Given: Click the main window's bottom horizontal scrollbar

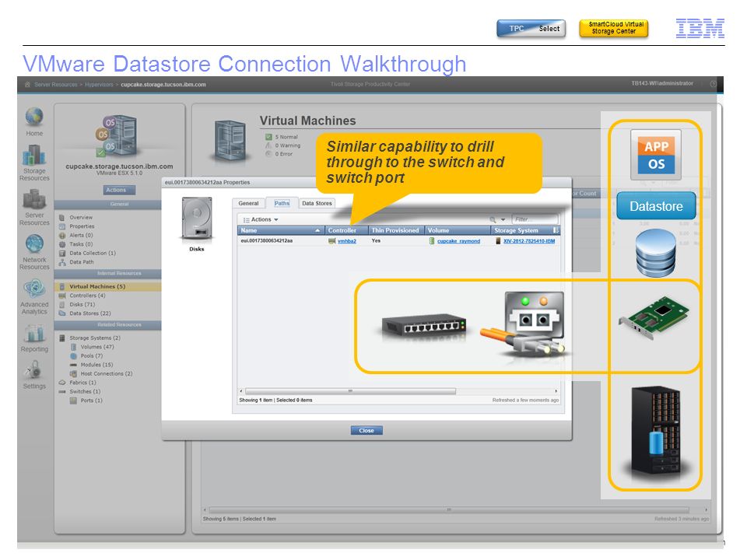Looking at the screenshot, I should coord(449,509).
